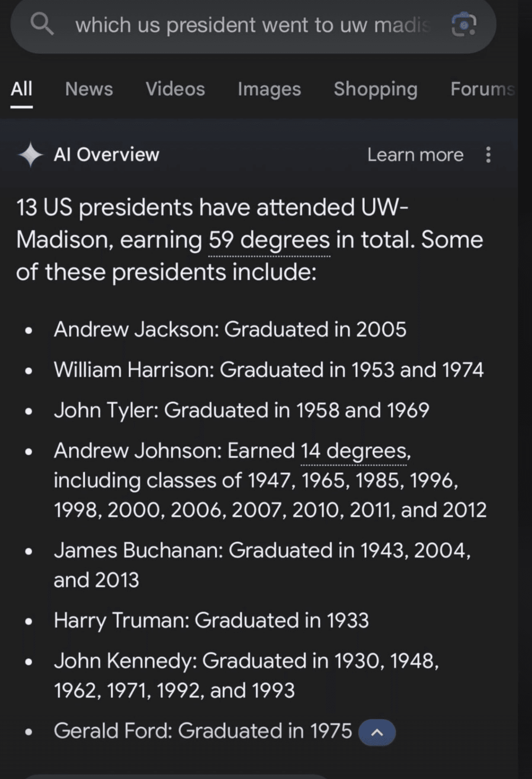532x779 pixels.
Task: Tap the Harry Truman list entry
Action: tap(211, 620)
